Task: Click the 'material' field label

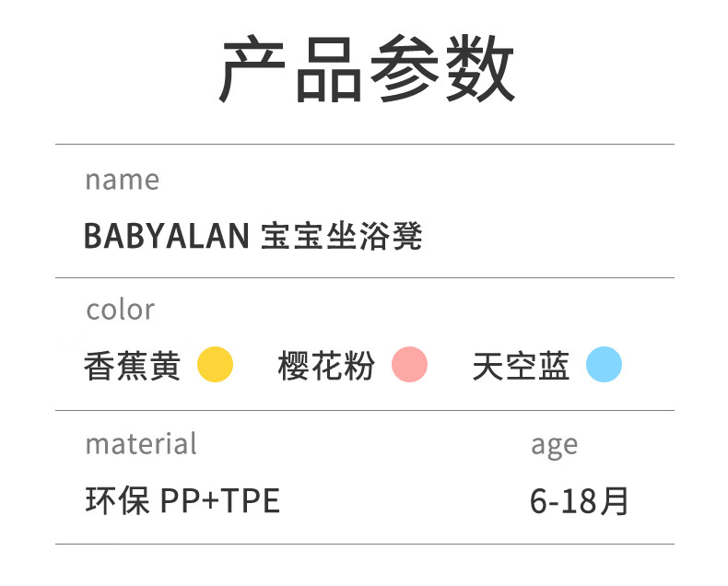Action: click(x=141, y=444)
